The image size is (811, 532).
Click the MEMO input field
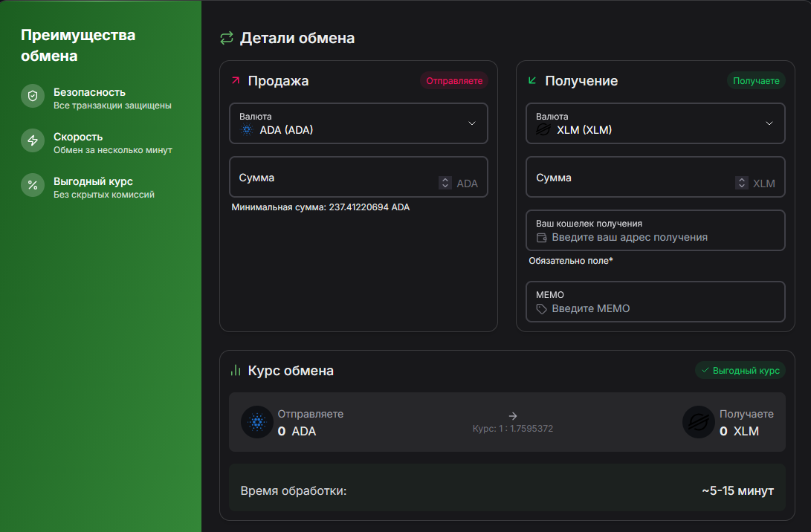tap(656, 308)
